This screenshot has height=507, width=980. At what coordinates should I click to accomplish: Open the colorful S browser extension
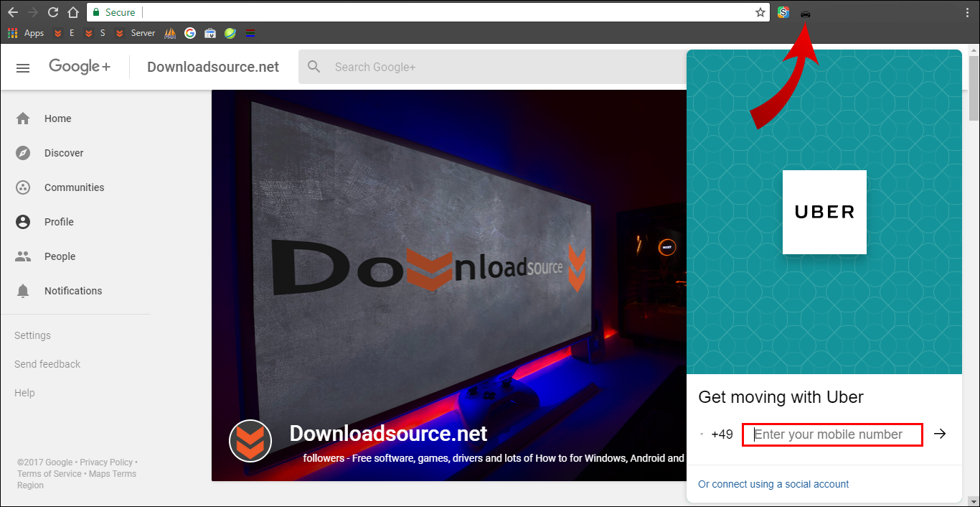(783, 12)
